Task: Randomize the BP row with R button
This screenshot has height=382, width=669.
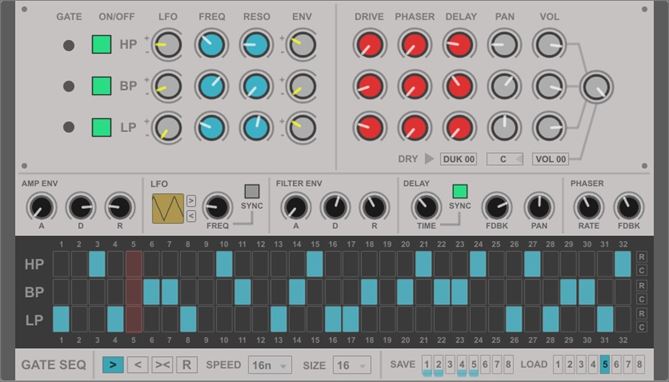Action: click(x=641, y=285)
